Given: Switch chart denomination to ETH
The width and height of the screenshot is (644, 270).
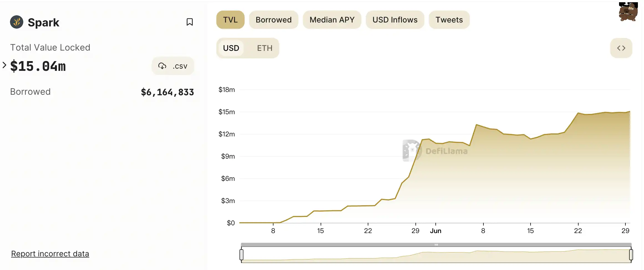Looking at the screenshot, I should pyautogui.click(x=265, y=48).
